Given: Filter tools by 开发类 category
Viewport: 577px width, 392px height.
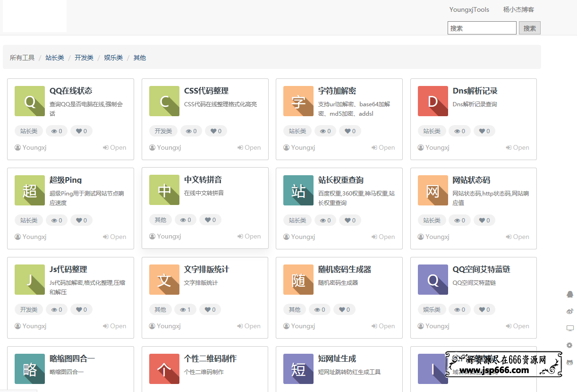Looking at the screenshot, I should pyautogui.click(x=84, y=57).
